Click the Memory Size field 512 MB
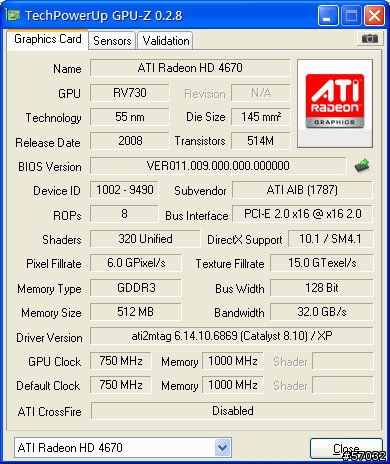 [136, 312]
